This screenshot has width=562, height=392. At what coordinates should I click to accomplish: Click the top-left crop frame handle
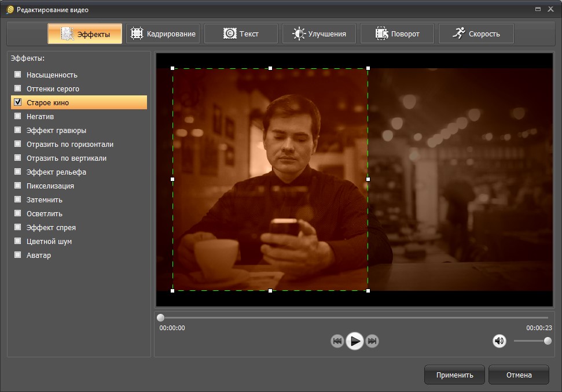click(172, 68)
